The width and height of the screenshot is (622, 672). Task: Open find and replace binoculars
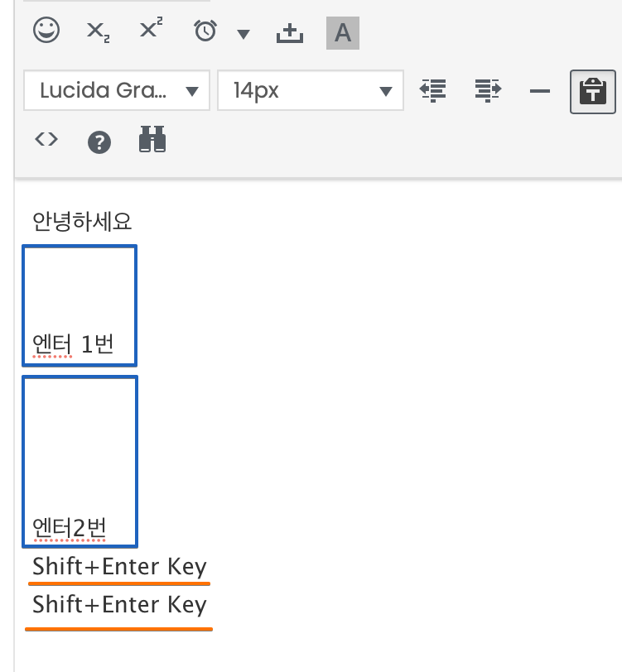(x=152, y=139)
